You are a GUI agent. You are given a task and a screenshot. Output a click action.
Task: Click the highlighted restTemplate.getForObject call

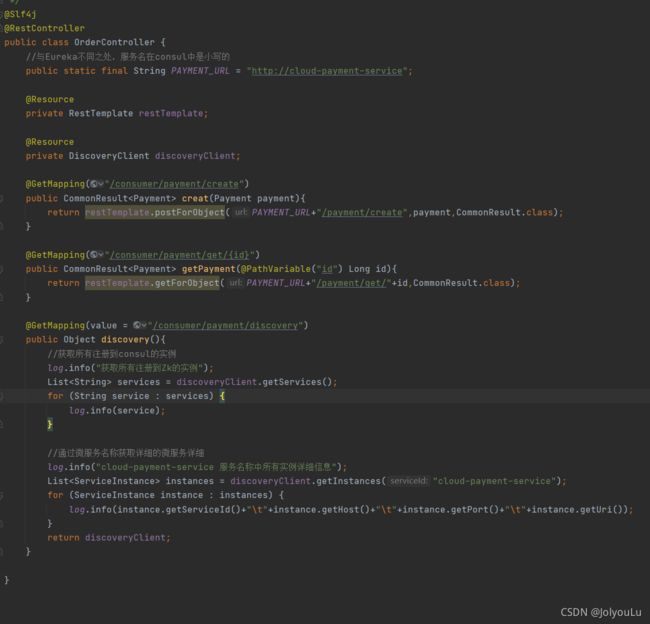152,283
